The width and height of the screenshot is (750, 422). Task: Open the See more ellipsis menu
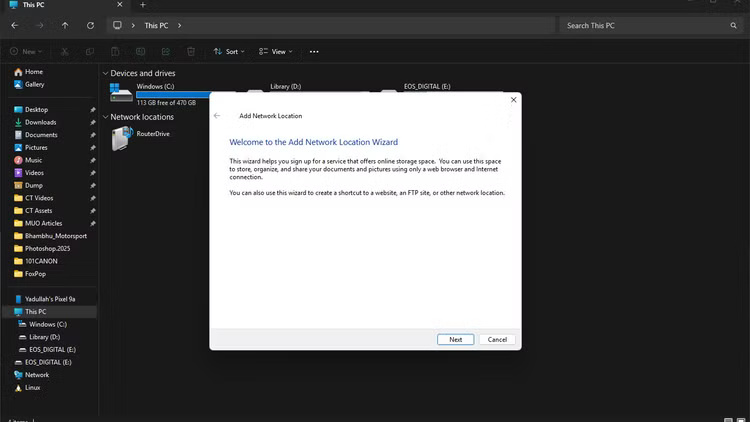pos(314,51)
